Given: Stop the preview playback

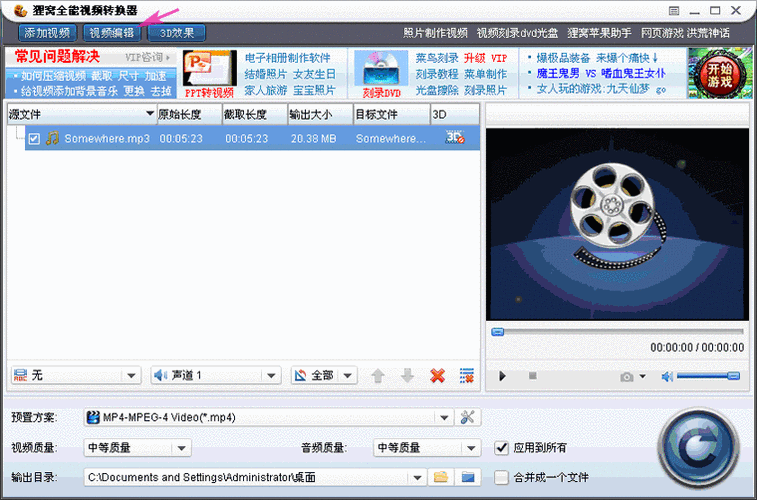Looking at the screenshot, I should pyautogui.click(x=533, y=376).
